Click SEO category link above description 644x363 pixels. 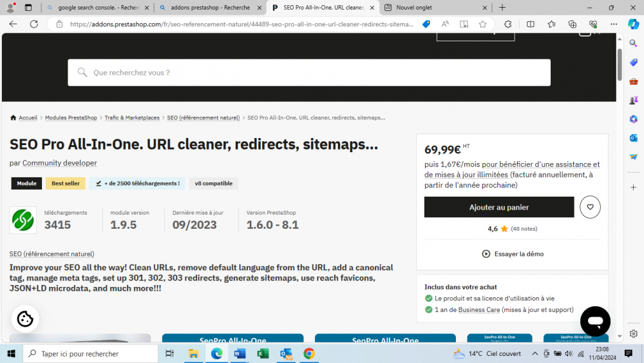pyautogui.click(x=52, y=254)
